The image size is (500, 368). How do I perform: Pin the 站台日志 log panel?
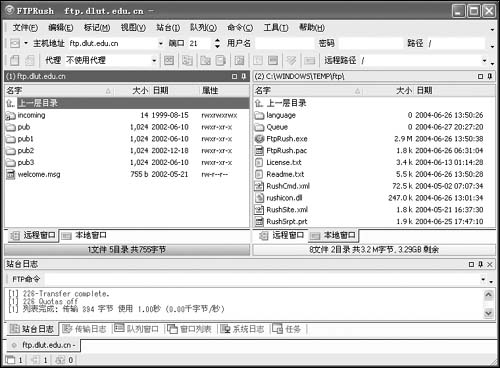(x=480, y=264)
